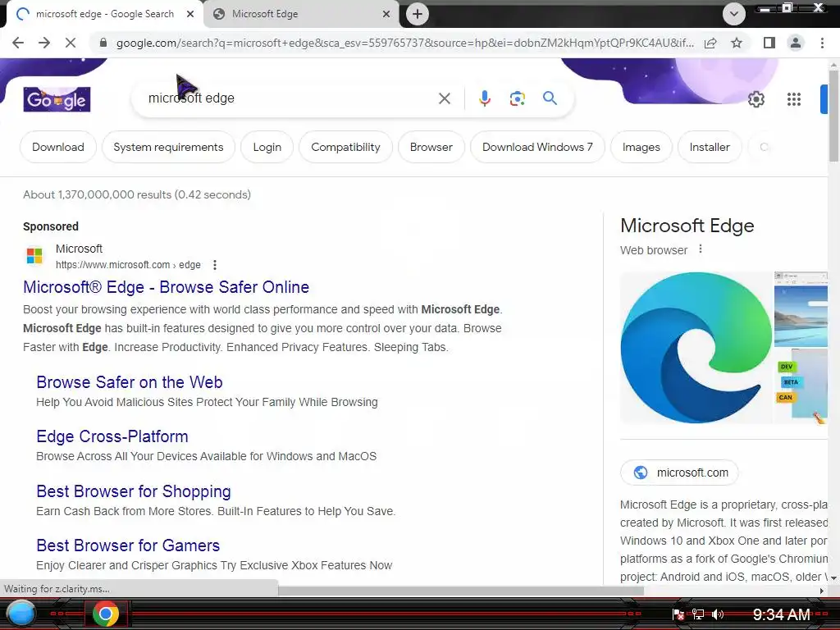
Task: Click the address bar URL
Action: coord(404,43)
